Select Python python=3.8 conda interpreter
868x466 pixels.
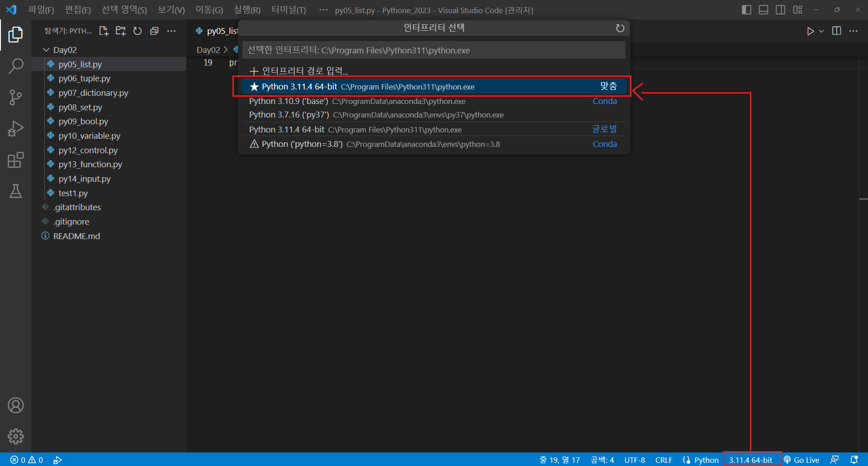click(434, 144)
